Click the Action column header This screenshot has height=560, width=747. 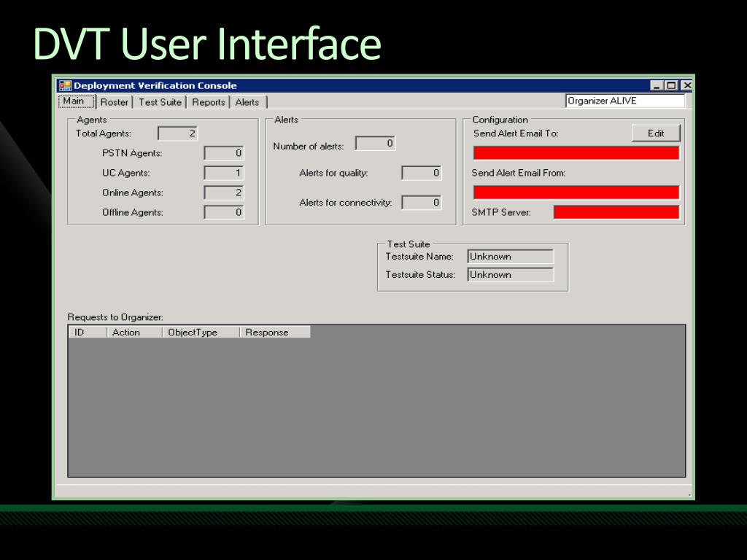[135, 332]
